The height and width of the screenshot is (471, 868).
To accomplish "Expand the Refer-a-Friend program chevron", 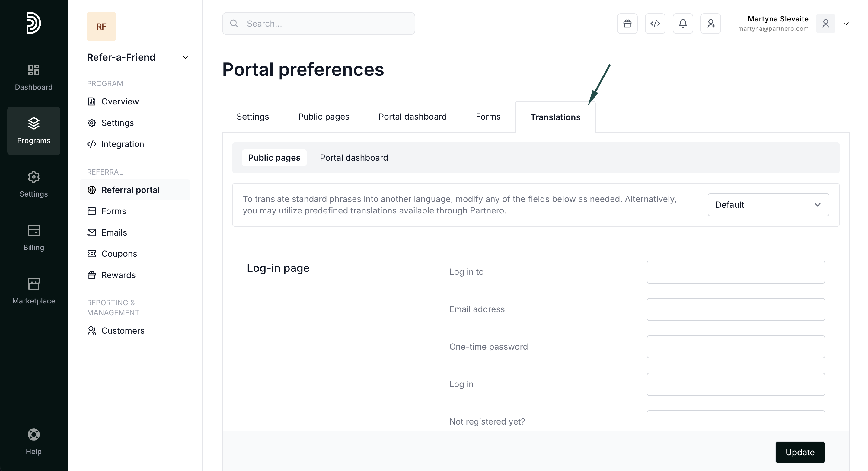I will pos(185,57).
